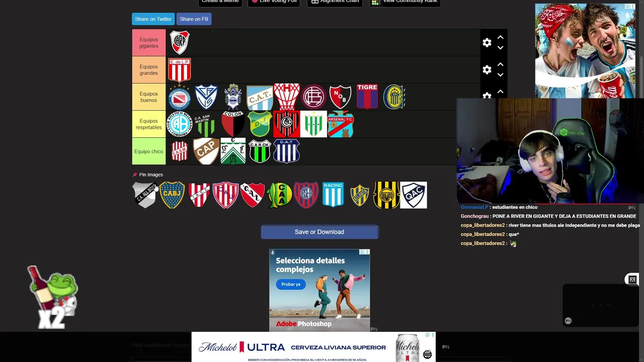Click the Michelob ad info icon
Screen dimensions: 644x362
point(427,335)
